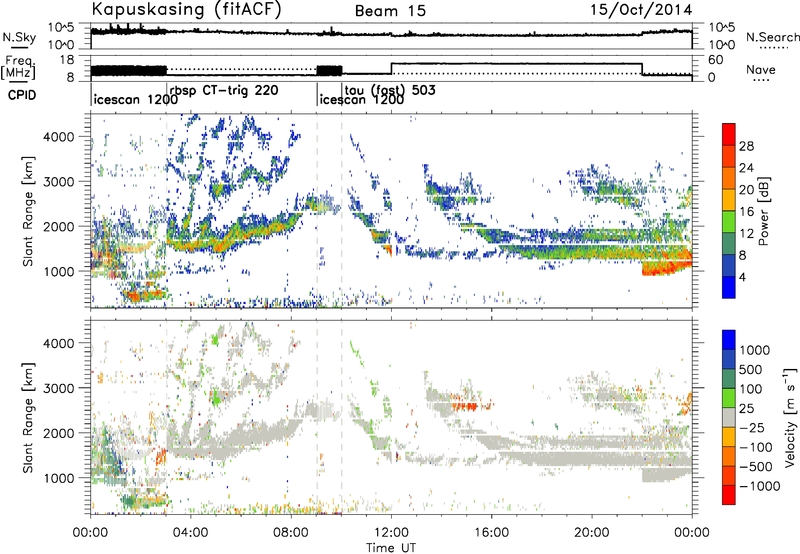Click the 'Power [dB]' colorbar label
Screen dimensions: 800x554
tap(763, 211)
